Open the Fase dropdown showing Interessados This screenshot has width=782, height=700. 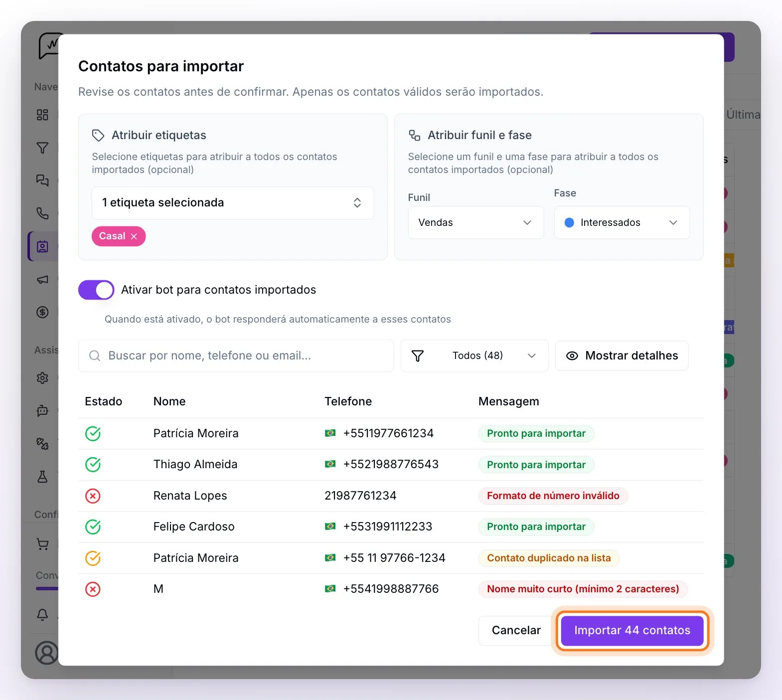pos(622,222)
